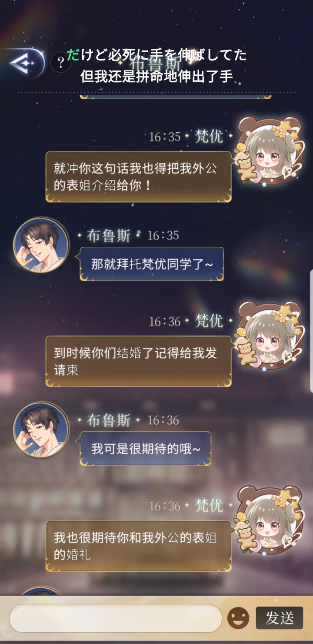Select the message 我可是很期待的哦~
Screen dimensions: 313x644
[x=145, y=449]
